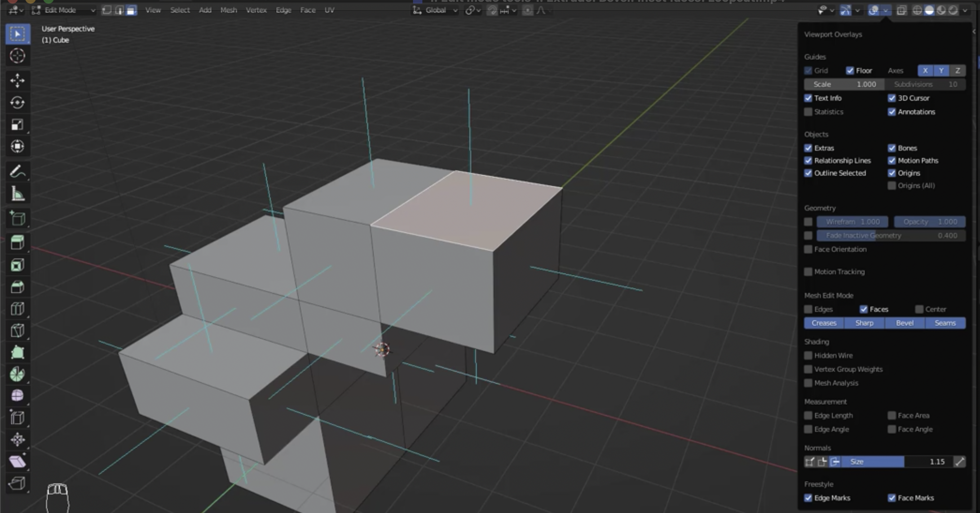Toggle the Seams button
This screenshot has width=980, height=513.
point(945,323)
